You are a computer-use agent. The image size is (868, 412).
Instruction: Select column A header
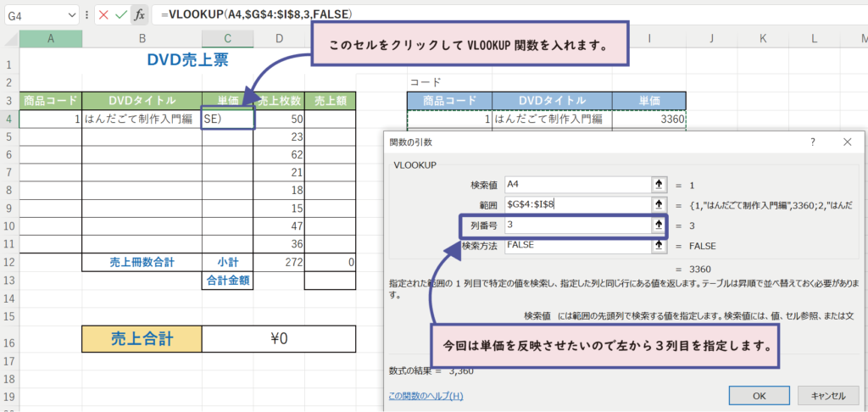tap(51, 39)
